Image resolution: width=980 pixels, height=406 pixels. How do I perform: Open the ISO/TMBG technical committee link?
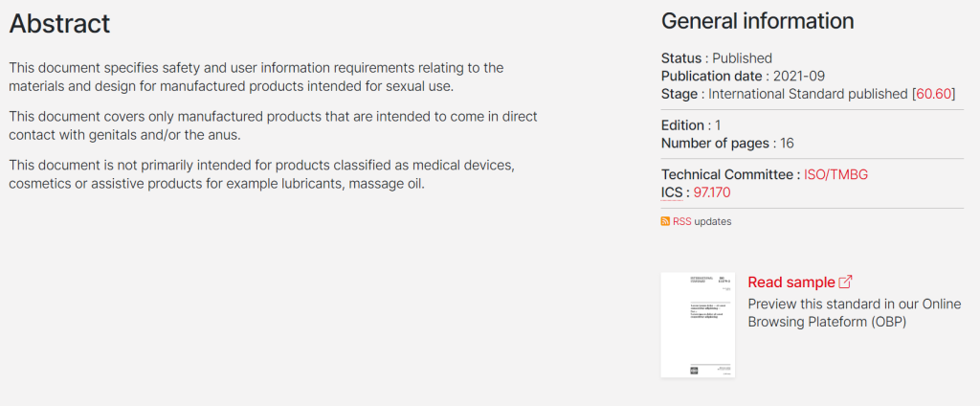pos(835,174)
